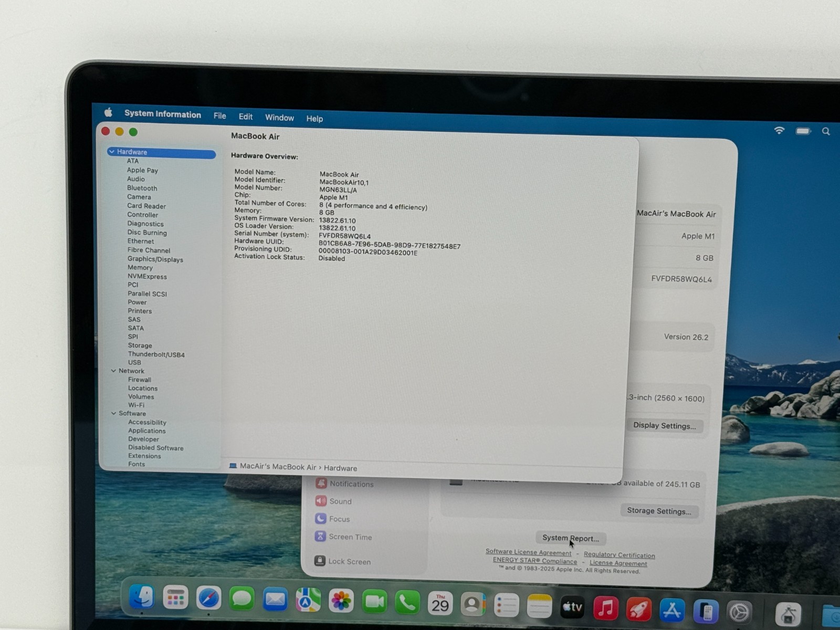Open iPhone Mirroring from the Dock
The image size is (840, 630).
pyautogui.click(x=706, y=611)
